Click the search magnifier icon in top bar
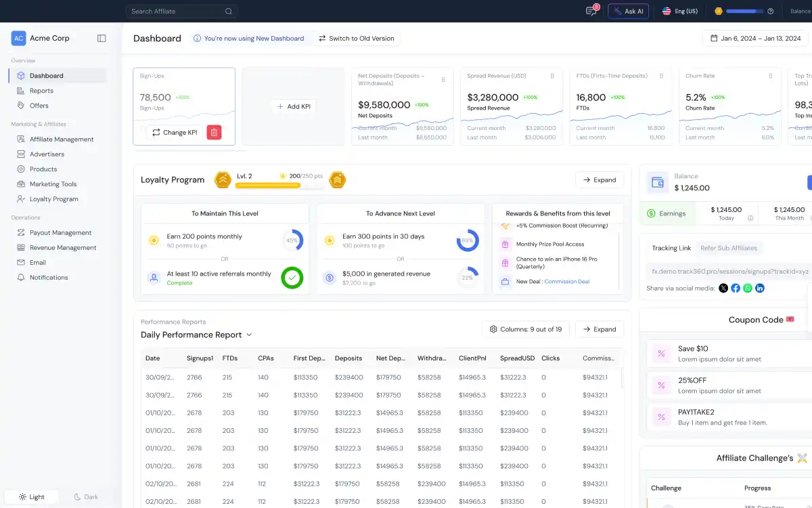 (x=229, y=11)
